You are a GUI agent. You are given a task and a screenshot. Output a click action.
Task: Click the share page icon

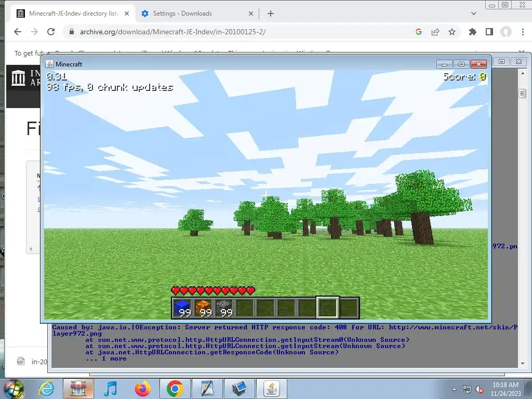(x=435, y=32)
